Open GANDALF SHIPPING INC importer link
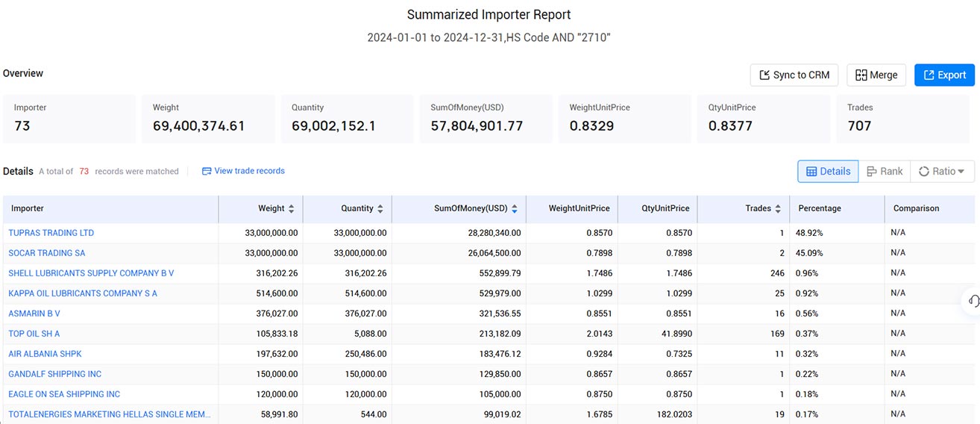The width and height of the screenshot is (980, 424). click(55, 374)
